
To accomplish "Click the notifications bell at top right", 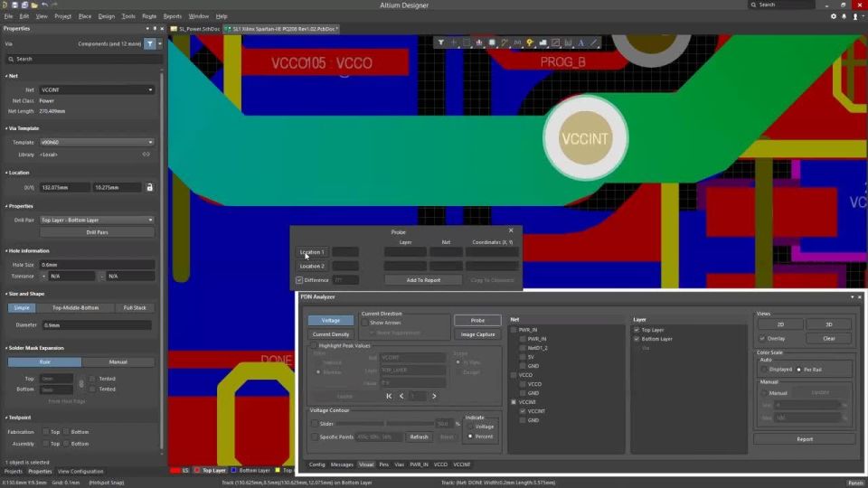I will (844, 16).
